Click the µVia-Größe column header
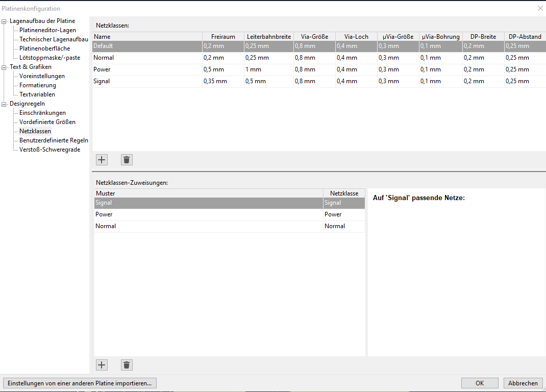This screenshot has width=546, height=392. point(398,37)
